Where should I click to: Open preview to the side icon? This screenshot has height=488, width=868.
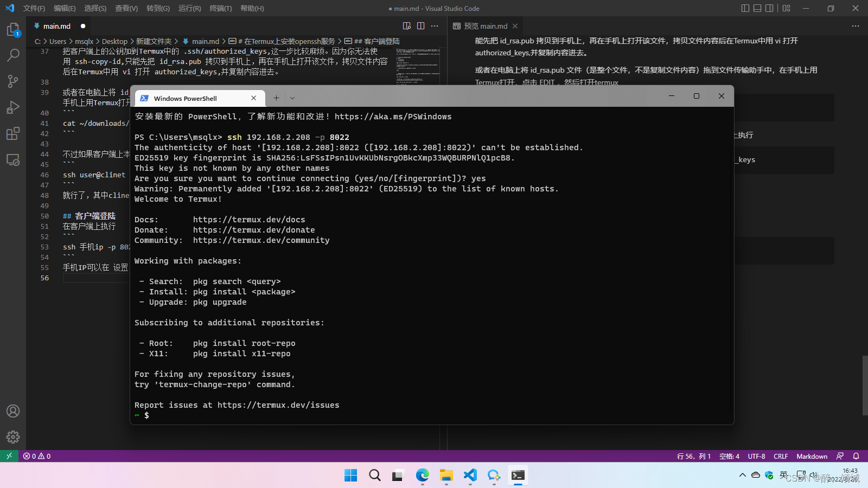pyautogui.click(x=407, y=26)
